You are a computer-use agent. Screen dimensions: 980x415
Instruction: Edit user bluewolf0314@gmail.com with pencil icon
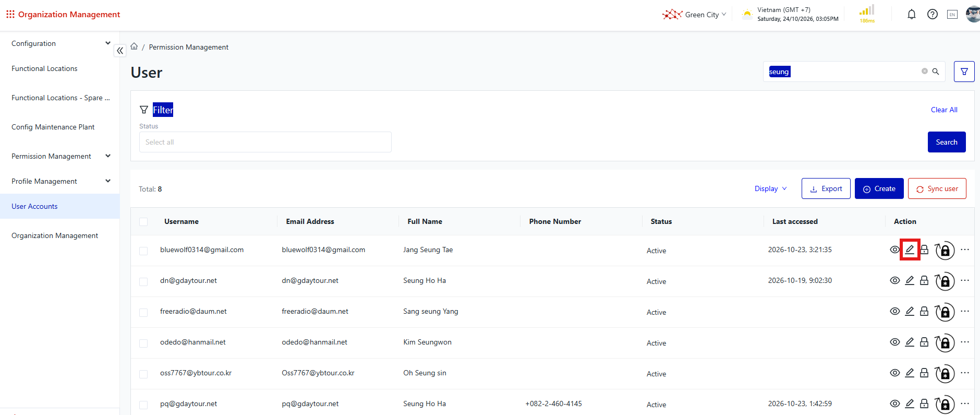[x=910, y=250]
